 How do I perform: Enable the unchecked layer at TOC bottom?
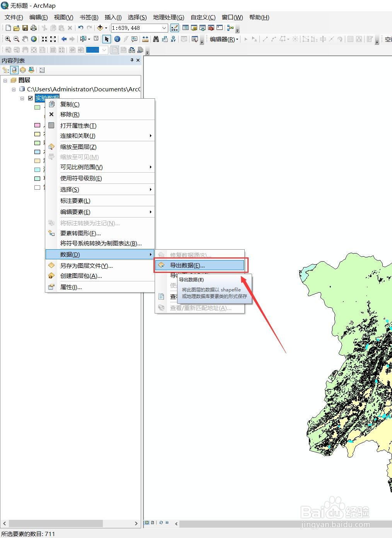(37, 187)
